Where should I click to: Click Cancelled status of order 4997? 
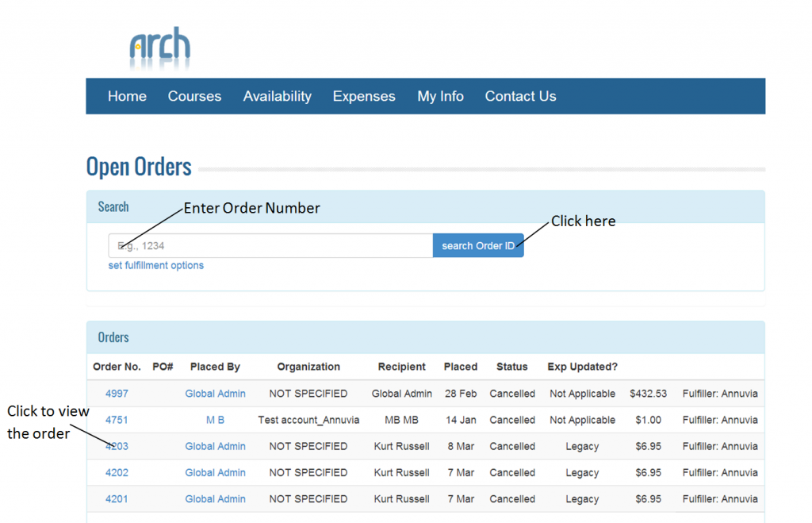tap(512, 394)
